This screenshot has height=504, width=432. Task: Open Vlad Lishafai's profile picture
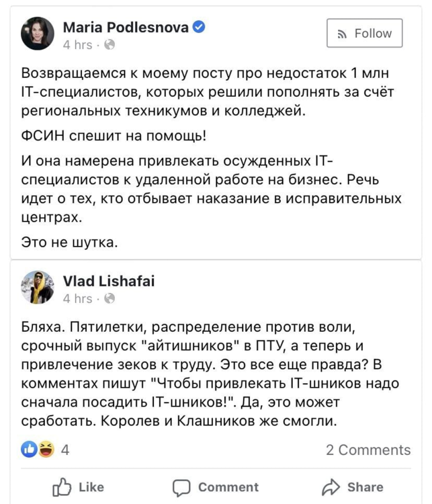(x=38, y=288)
